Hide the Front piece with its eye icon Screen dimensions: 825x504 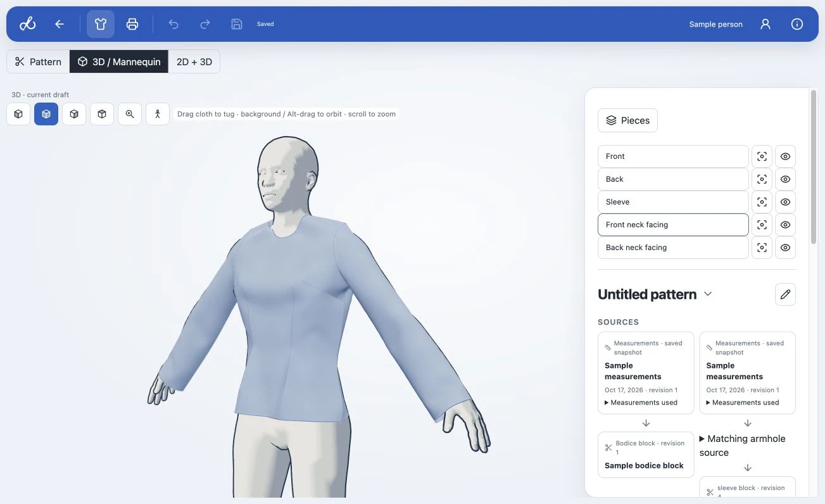click(x=785, y=156)
